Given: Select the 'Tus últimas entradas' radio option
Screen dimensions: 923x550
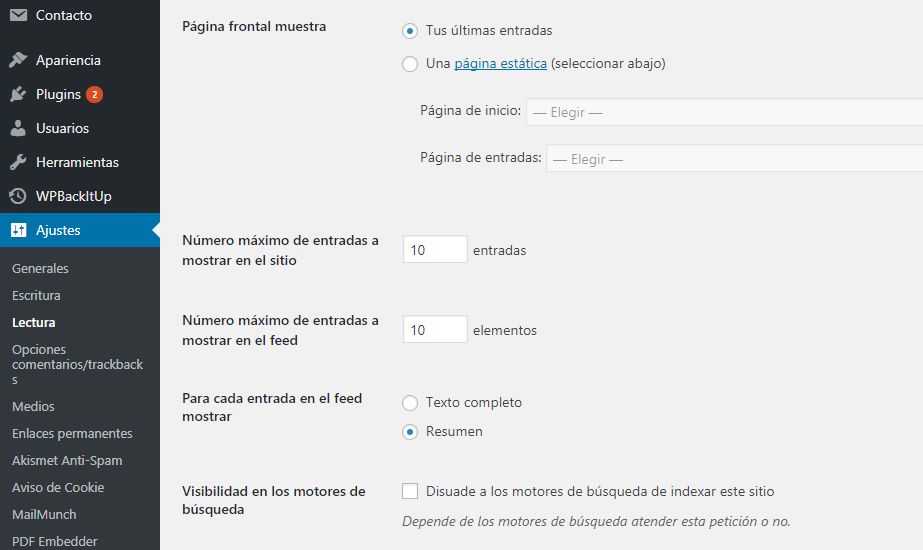Looking at the screenshot, I should (410, 31).
